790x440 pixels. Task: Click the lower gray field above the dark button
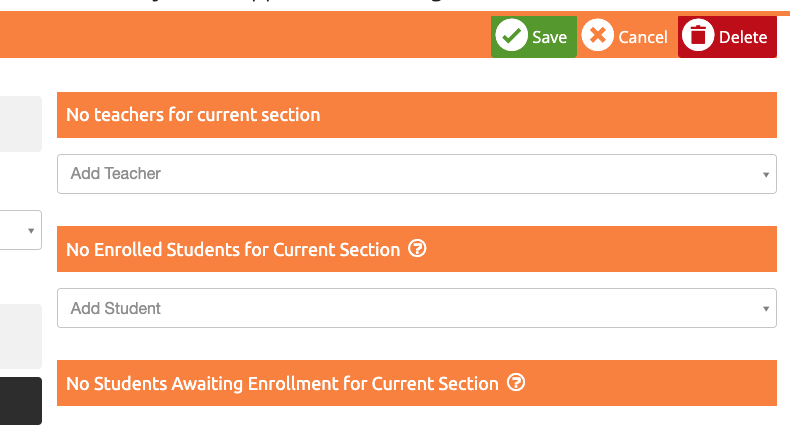pos(21,336)
